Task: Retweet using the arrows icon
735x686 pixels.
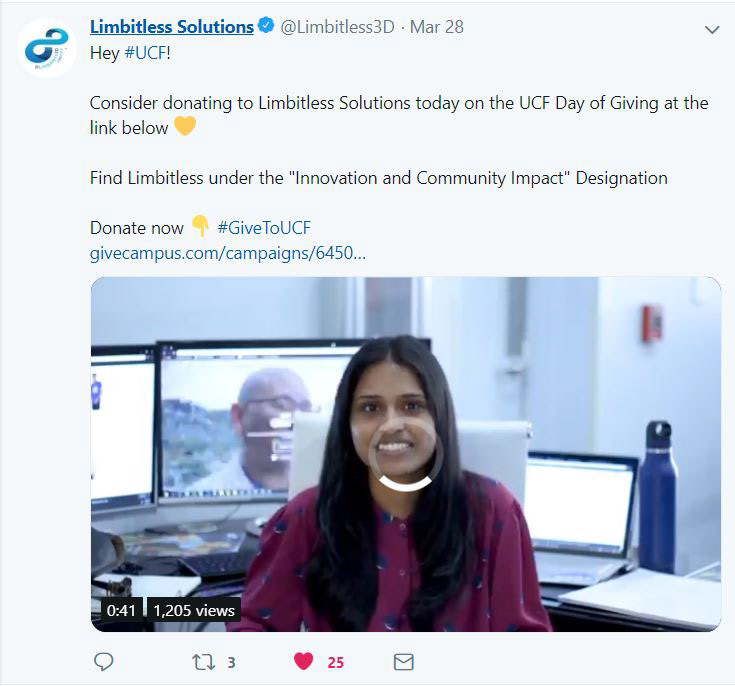Action: [204, 662]
